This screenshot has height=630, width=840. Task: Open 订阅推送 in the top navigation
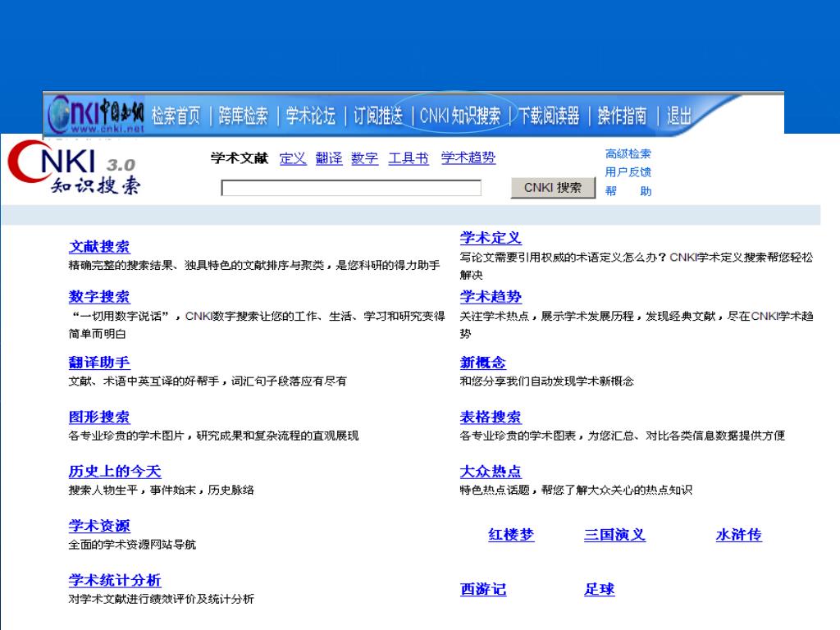378,115
